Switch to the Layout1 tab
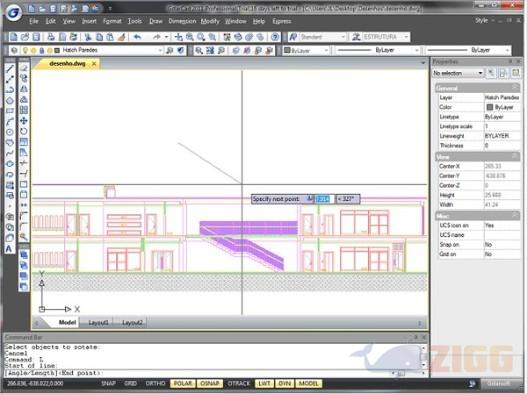This screenshot has height=394, width=527. [98, 323]
